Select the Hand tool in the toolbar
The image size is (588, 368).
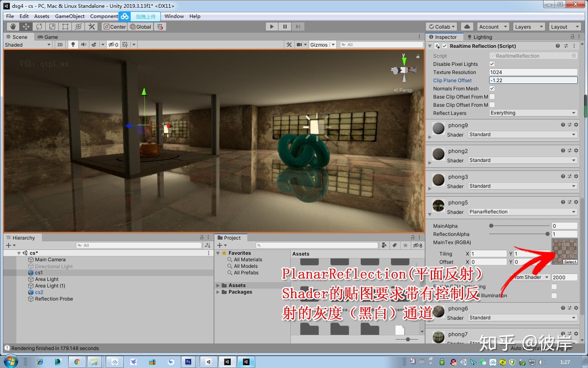point(12,26)
